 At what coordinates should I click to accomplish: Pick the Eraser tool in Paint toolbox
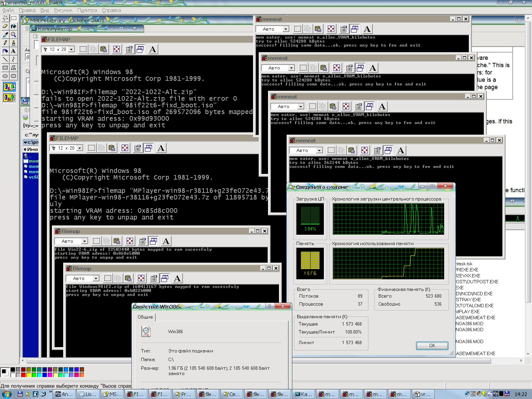click(x=5, y=26)
